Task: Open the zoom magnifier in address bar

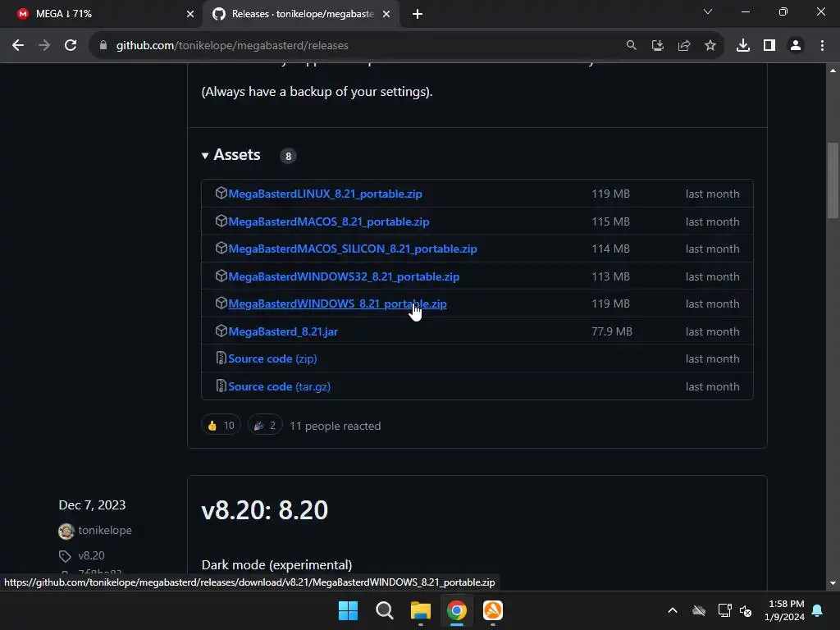Action: pyautogui.click(x=632, y=46)
